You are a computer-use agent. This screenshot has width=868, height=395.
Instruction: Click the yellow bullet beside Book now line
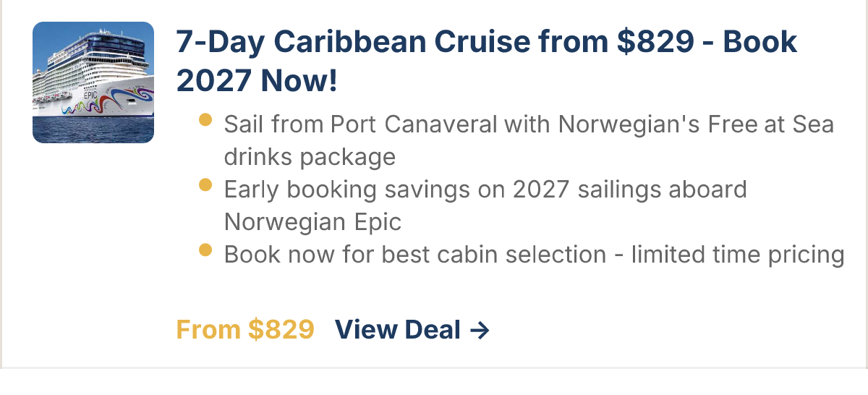click(x=205, y=250)
